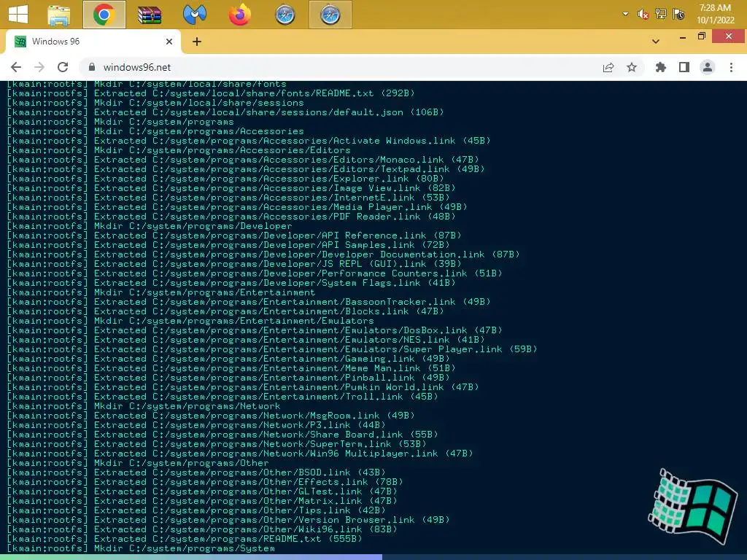This screenshot has width=747, height=560.
Task: Click the System Flags.link log line
Action: click(231, 283)
